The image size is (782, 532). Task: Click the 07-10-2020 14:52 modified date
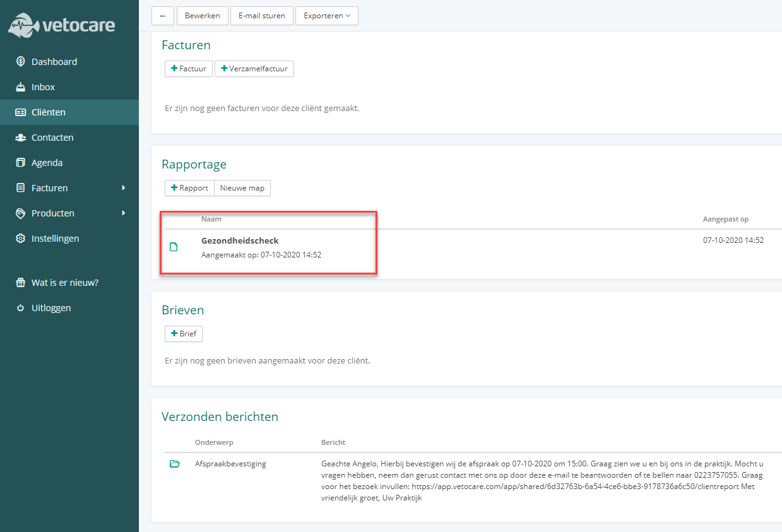733,240
